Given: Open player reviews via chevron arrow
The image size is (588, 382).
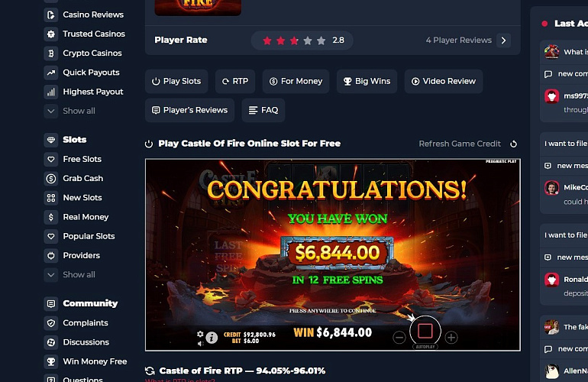Looking at the screenshot, I should (504, 40).
